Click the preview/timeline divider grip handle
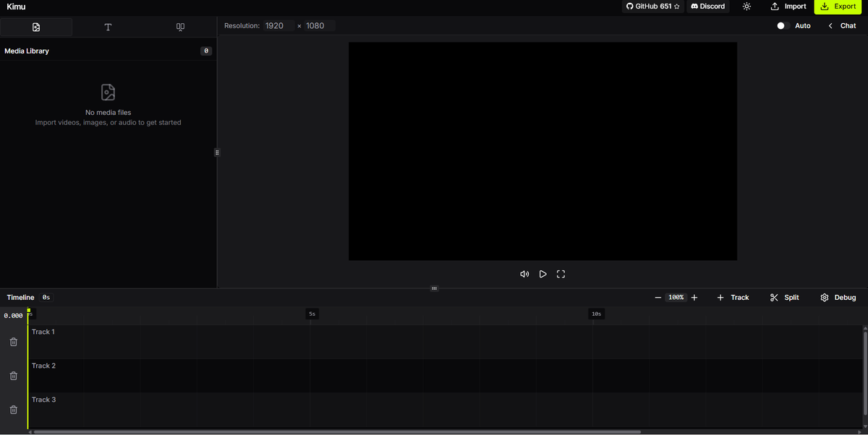The width and height of the screenshot is (868, 435). [x=434, y=288]
